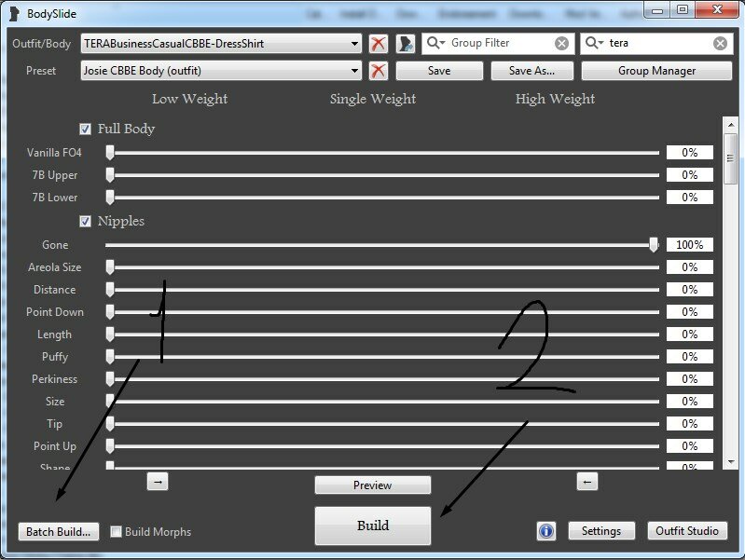Copy high weight sliders to low weight arrow
This screenshot has width=745, height=560.
(x=587, y=482)
